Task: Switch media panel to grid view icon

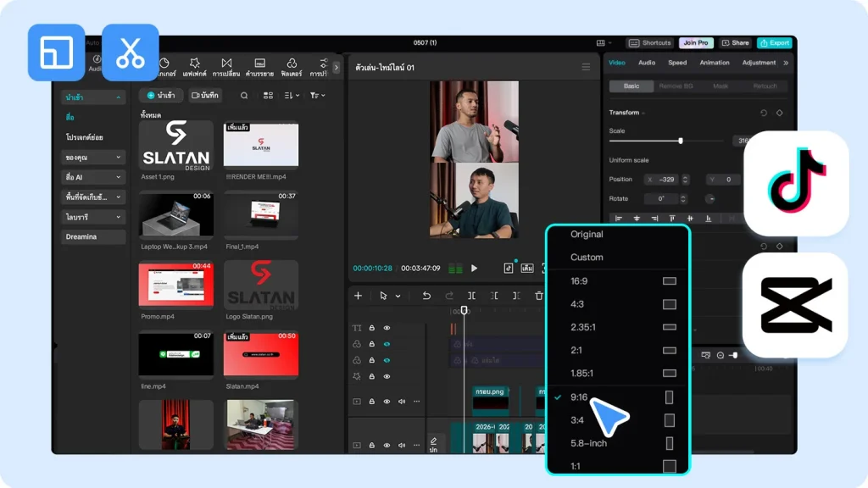Action: click(268, 96)
